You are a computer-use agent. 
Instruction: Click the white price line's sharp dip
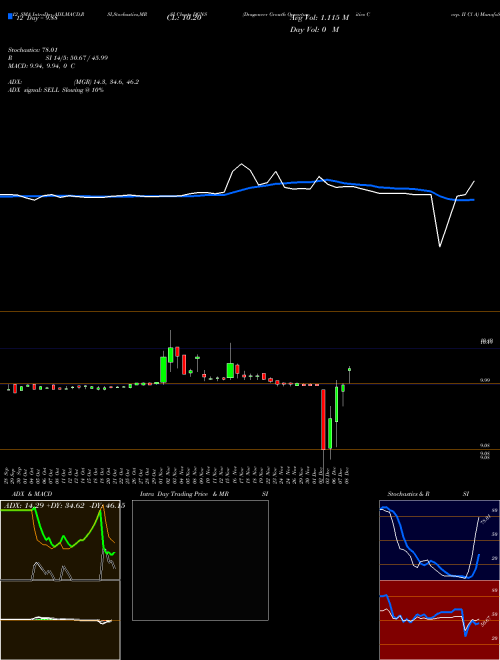tap(440, 246)
